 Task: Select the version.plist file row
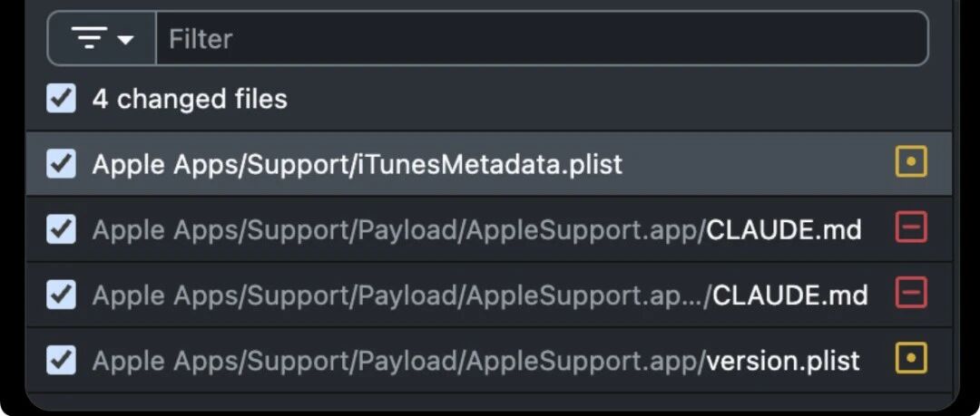coord(489,361)
